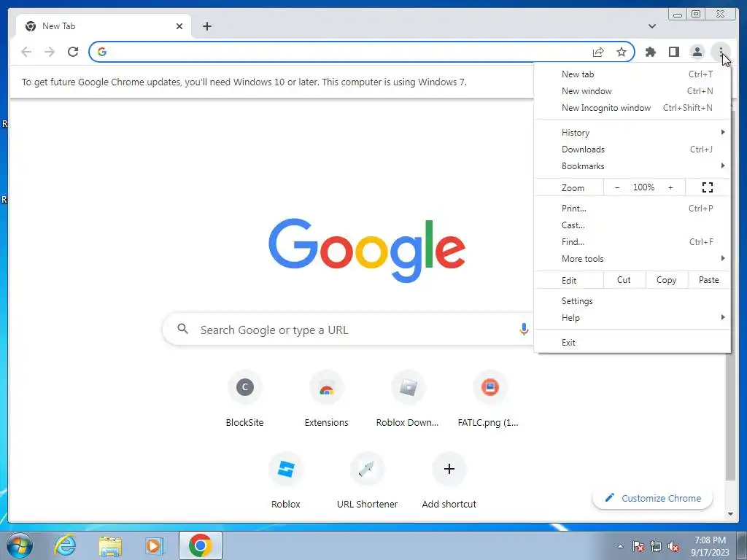This screenshot has height=560, width=747.
Task: Open the Windows Start button
Action: click(19, 545)
